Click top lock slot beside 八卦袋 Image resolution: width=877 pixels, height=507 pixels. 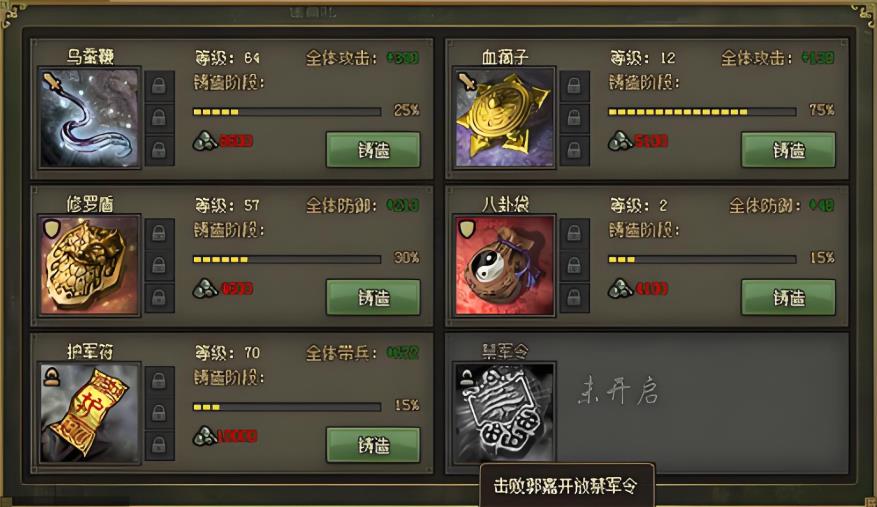coord(574,233)
